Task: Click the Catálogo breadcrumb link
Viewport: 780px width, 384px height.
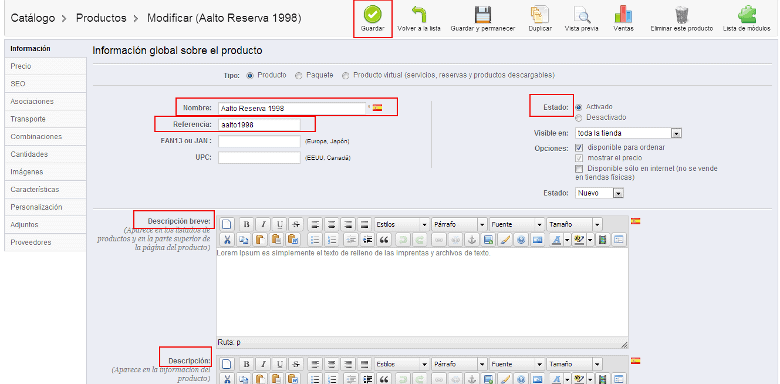Action: (x=33, y=18)
